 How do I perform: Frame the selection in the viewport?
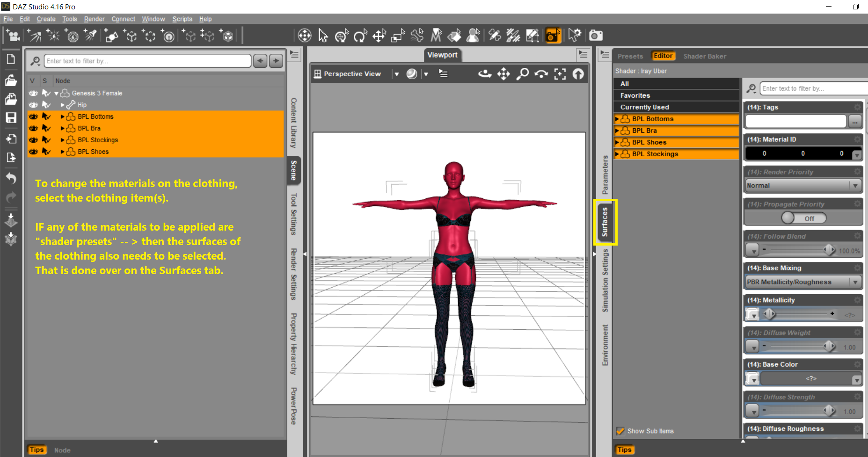coord(560,74)
